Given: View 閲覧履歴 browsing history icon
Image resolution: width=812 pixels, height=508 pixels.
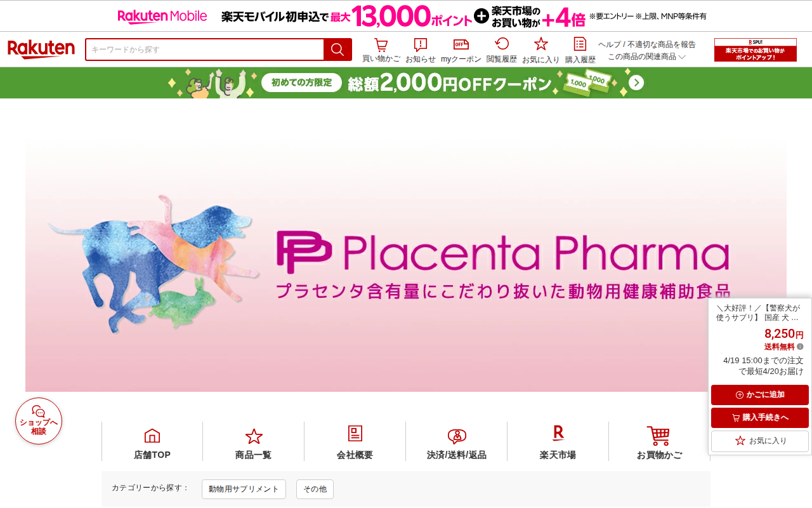Looking at the screenshot, I should (x=502, y=50).
